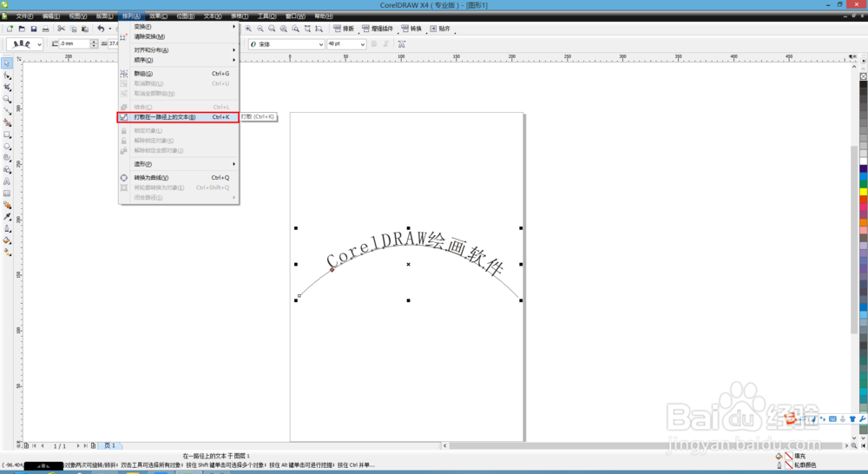Expand the 顺序 submenu
The image size is (868, 474).
(x=178, y=60)
